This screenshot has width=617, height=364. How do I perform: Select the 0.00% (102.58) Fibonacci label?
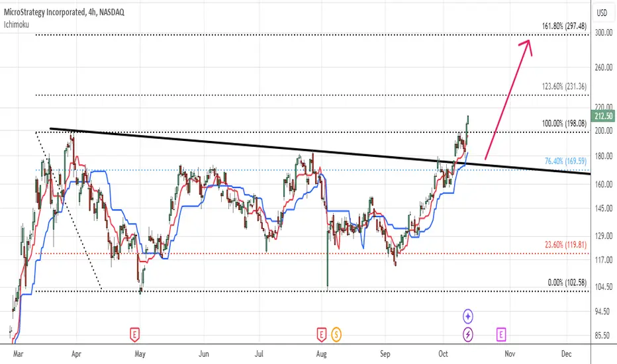[567, 283]
